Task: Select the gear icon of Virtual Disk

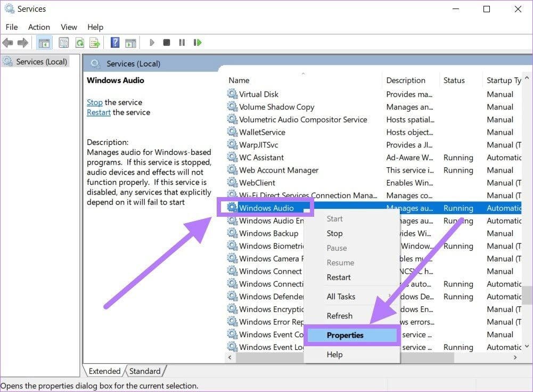Action: pyautogui.click(x=232, y=94)
